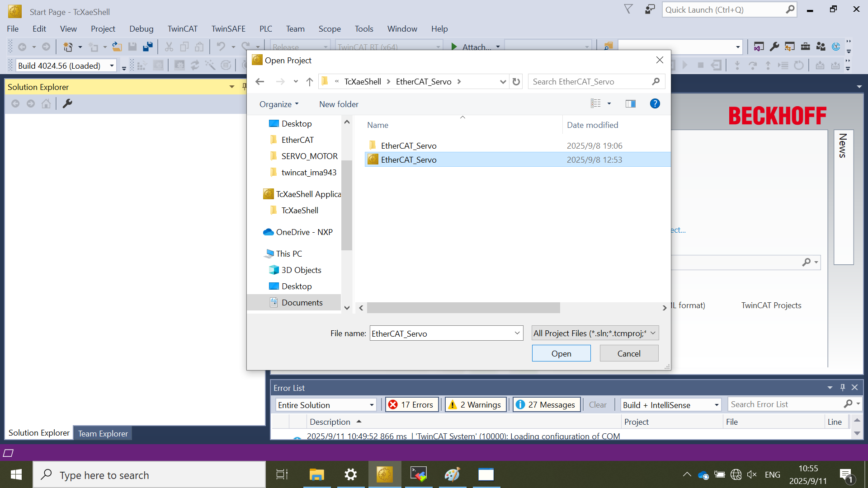Image resolution: width=868 pixels, height=488 pixels.
Task: Open the dialog help icon
Action: [654, 104]
